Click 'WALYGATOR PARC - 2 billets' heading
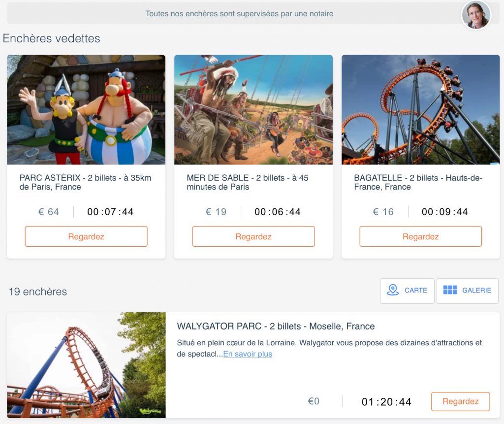The width and height of the screenshot is (504, 424). 276,326
